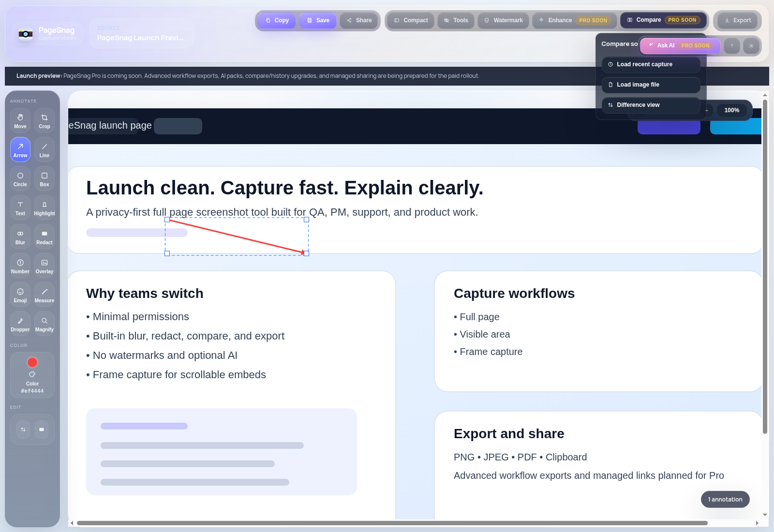Click the Source PageSnag Launch Preview field
This screenshot has width=774, height=532.
tap(142, 33)
